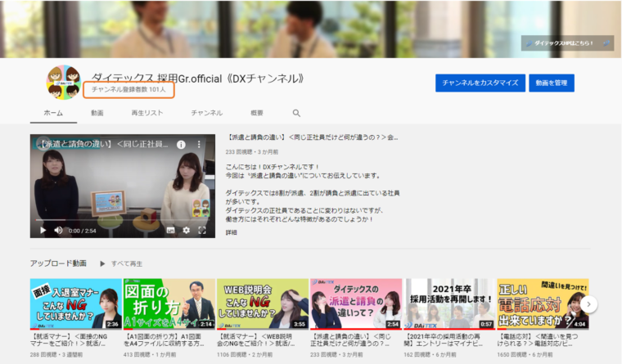This screenshot has width=622, height=364.
Task: Open featured video settings gear
Action: point(186,231)
